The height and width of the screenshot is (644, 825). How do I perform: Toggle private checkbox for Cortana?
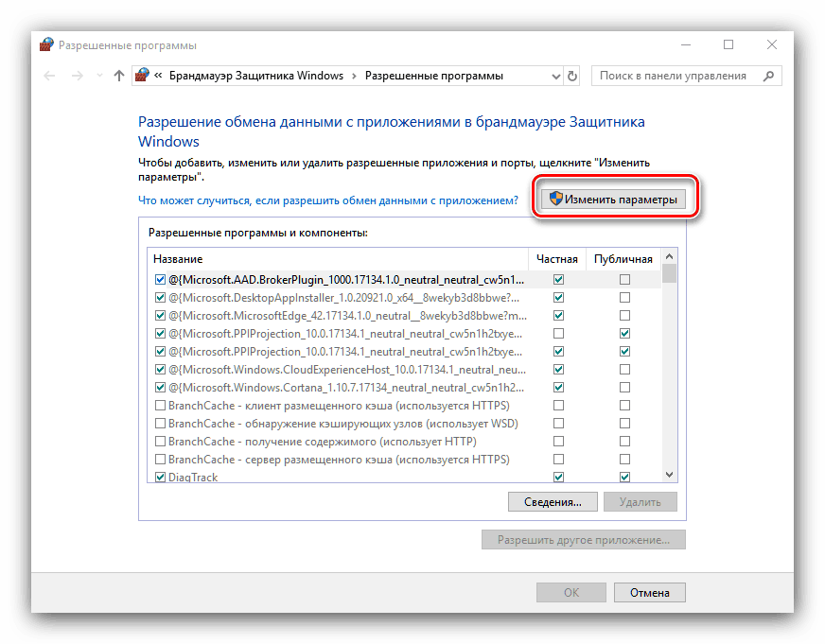pyautogui.click(x=559, y=388)
